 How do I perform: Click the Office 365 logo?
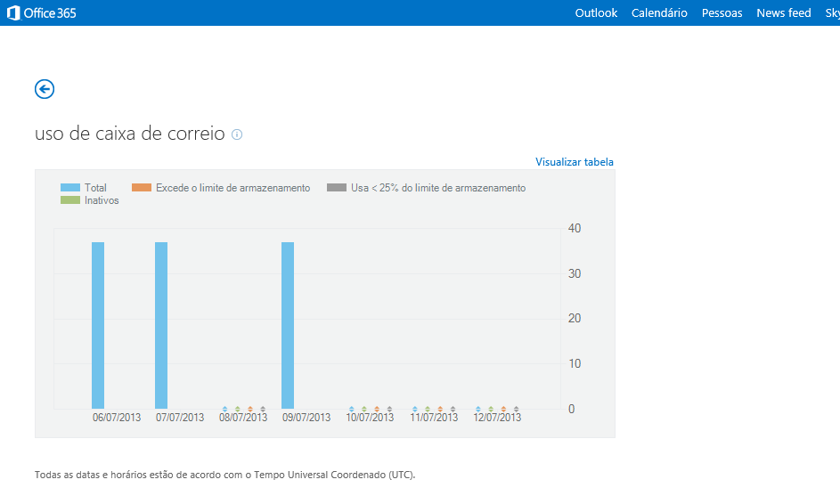click(x=42, y=12)
